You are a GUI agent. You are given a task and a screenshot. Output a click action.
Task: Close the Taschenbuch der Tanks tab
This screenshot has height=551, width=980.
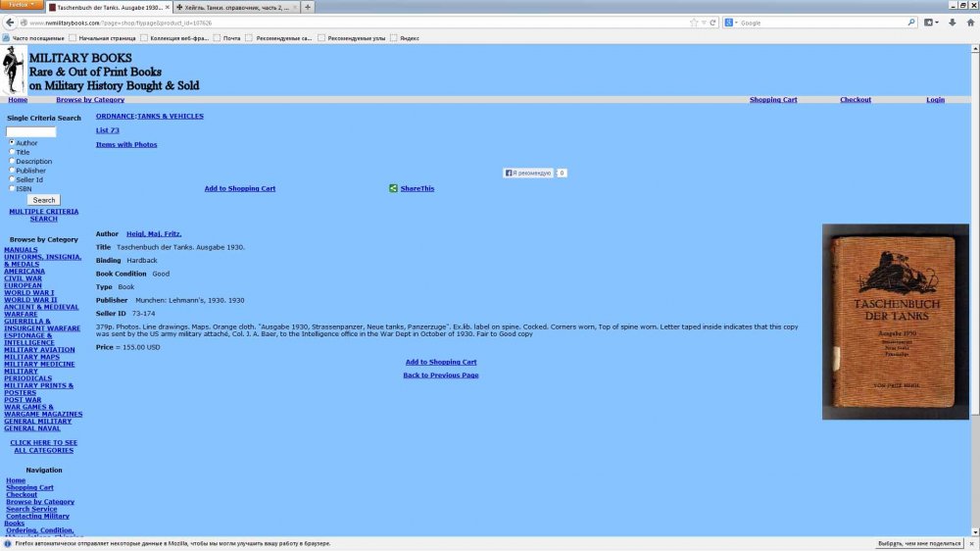coord(168,8)
